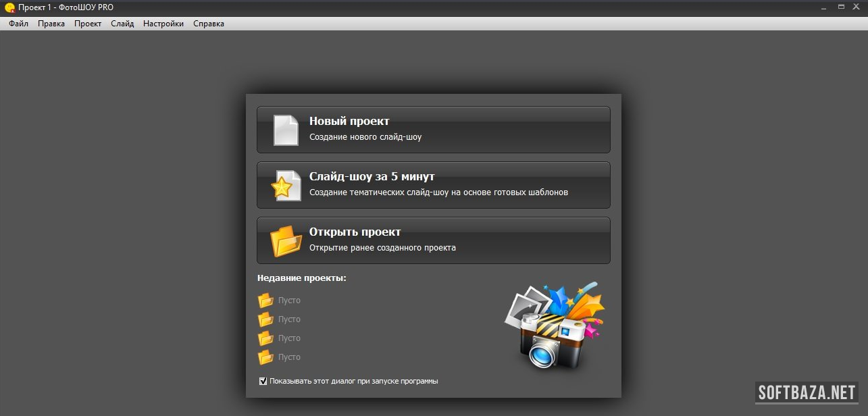This screenshot has height=416, width=868.
Task: Click the large folder icon for Открыть проект
Action: pos(286,241)
